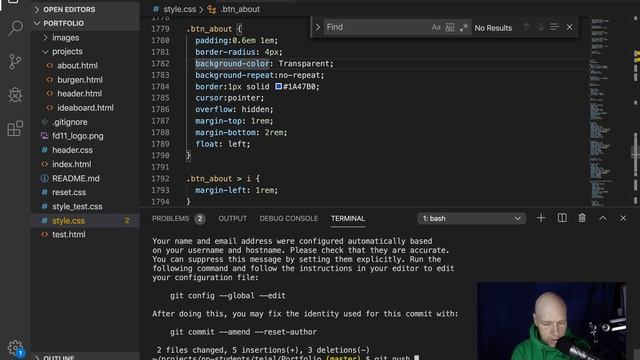Image resolution: width=640 pixels, height=360 pixels.
Task: Open the Run and Debug view
Action: point(16,95)
